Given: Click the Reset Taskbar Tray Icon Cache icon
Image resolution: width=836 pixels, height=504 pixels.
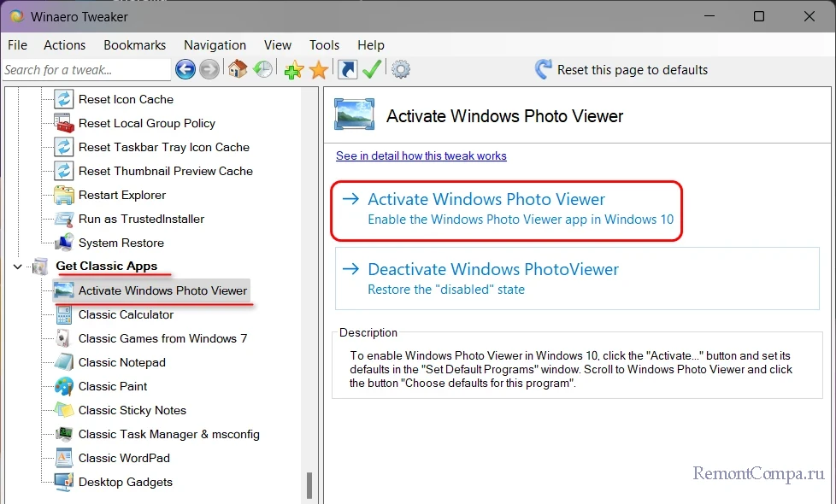Looking at the screenshot, I should [x=64, y=147].
